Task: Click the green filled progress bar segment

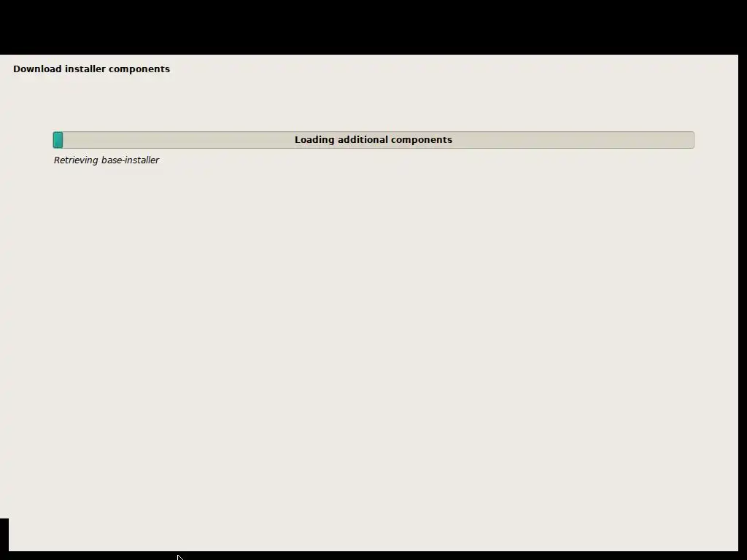Action: coord(58,140)
